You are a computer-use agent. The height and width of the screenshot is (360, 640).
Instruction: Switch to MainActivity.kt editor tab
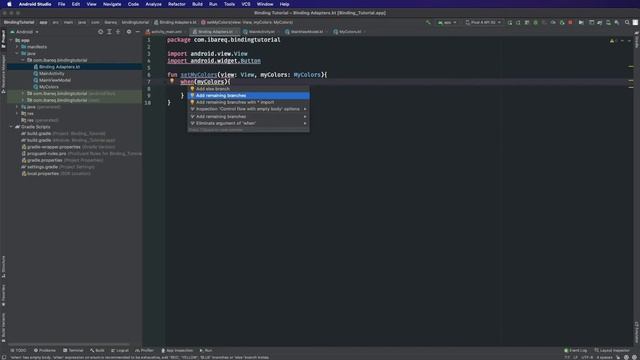(260, 31)
